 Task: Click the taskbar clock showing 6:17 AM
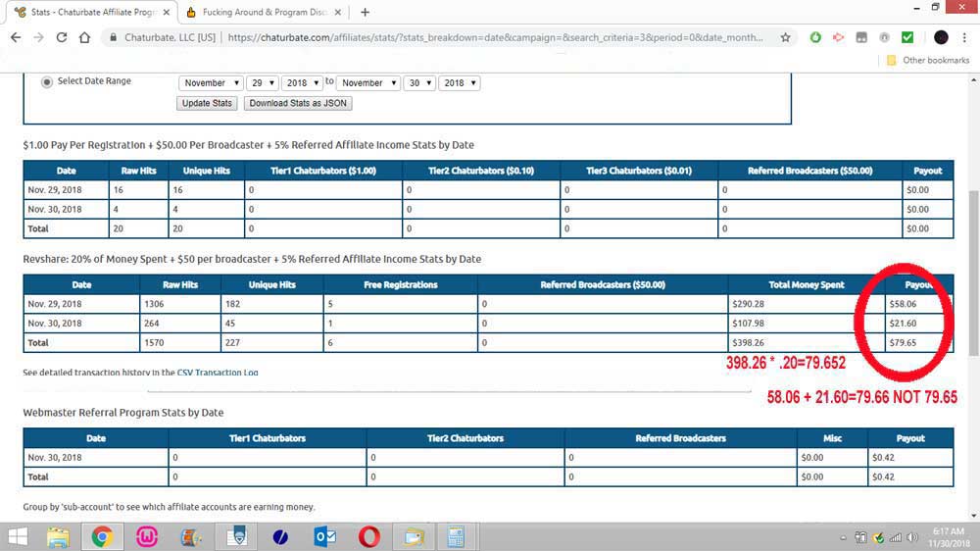click(x=948, y=537)
